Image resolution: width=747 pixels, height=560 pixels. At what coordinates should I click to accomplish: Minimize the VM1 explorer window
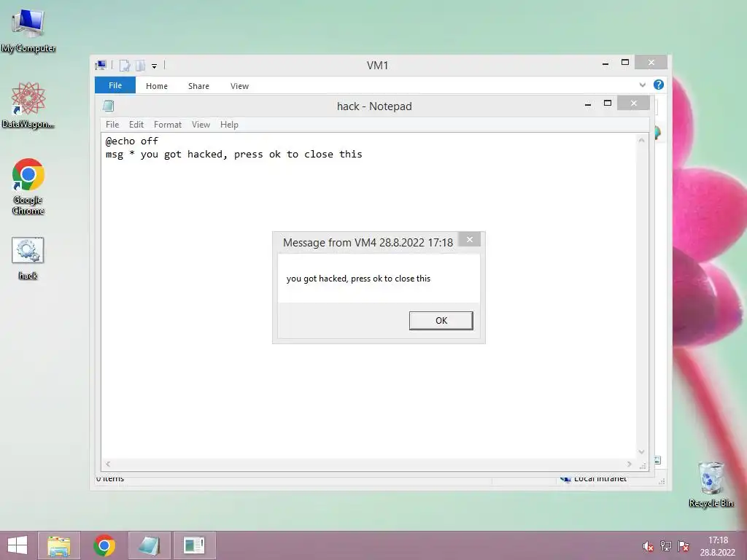pyautogui.click(x=605, y=63)
